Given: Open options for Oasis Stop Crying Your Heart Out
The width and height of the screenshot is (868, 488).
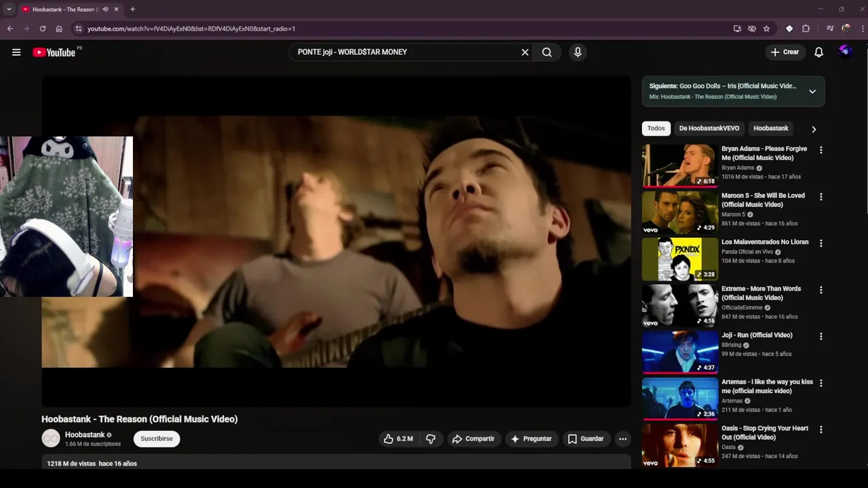Looking at the screenshot, I should tap(821, 430).
